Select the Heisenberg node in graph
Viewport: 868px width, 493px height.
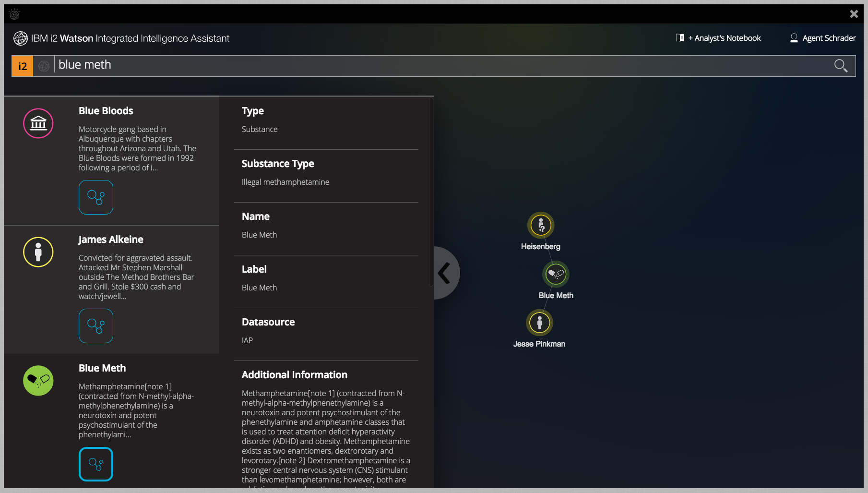pos(541,225)
